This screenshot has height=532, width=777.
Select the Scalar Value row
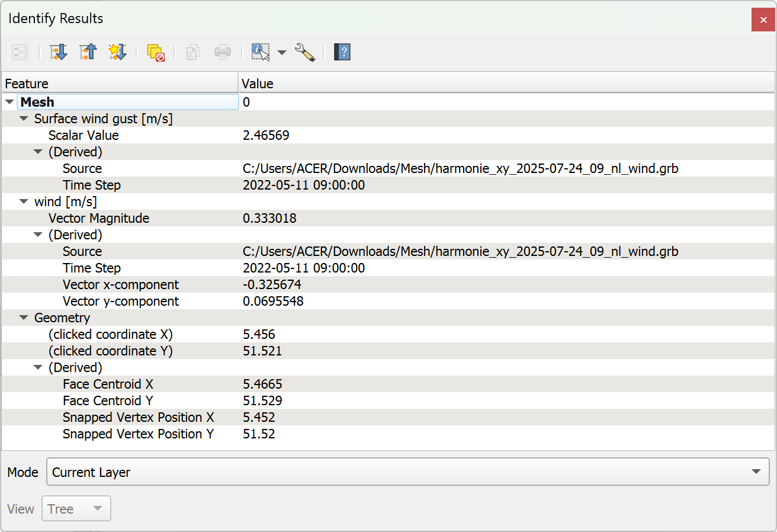(x=84, y=135)
